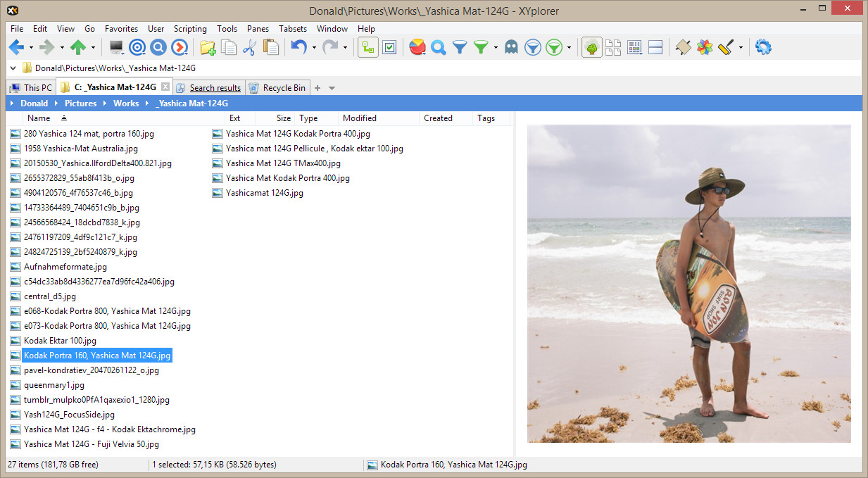Viewport: 868px width, 478px height.
Task: Toggle dual pane layout button
Action: (x=655, y=47)
